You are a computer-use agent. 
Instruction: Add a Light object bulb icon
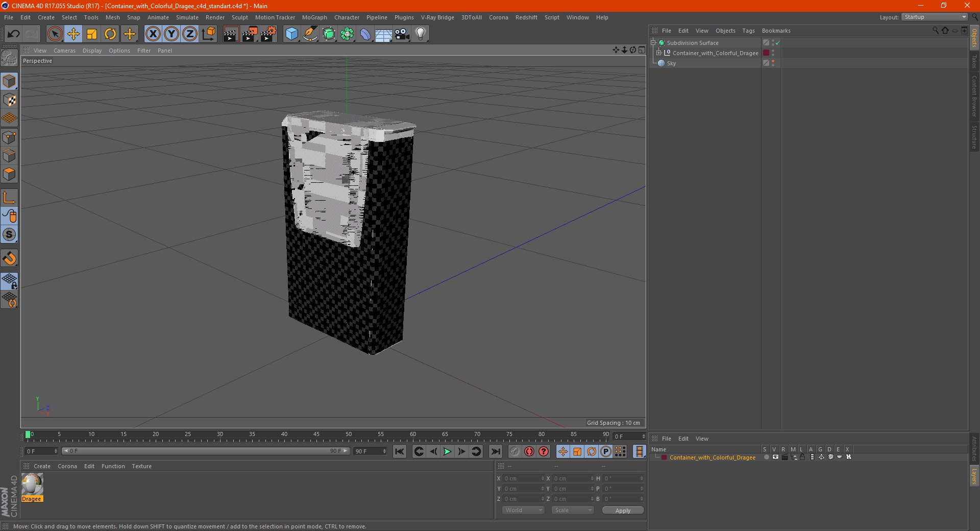[x=421, y=34]
